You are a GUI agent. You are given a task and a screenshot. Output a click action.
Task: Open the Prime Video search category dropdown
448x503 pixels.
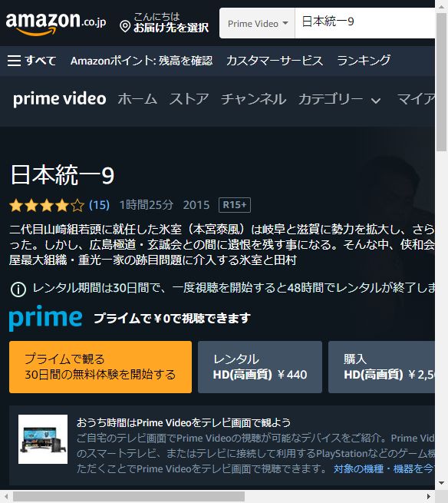[x=257, y=23]
